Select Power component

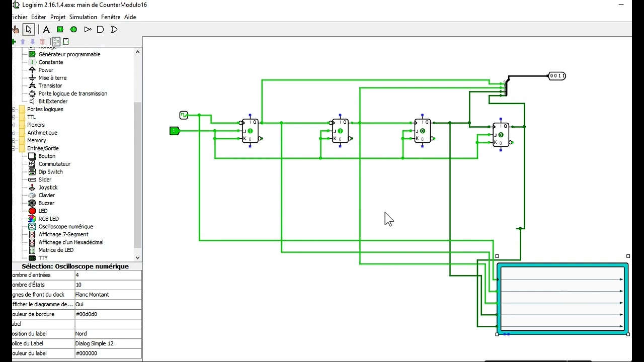pyautogui.click(x=46, y=70)
